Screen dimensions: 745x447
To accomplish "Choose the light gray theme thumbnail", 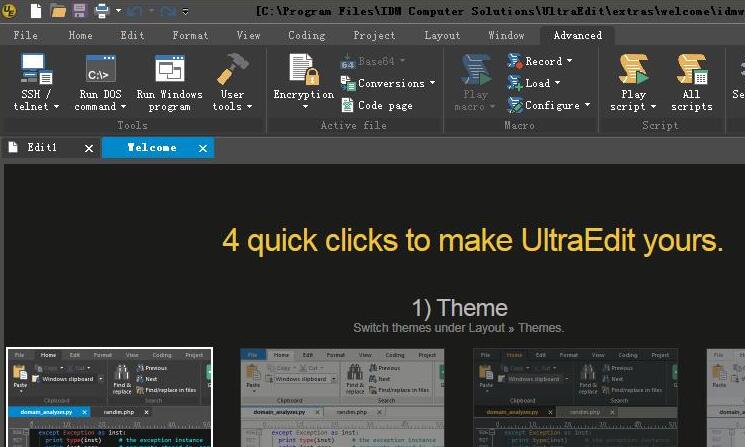I will (x=342, y=398).
